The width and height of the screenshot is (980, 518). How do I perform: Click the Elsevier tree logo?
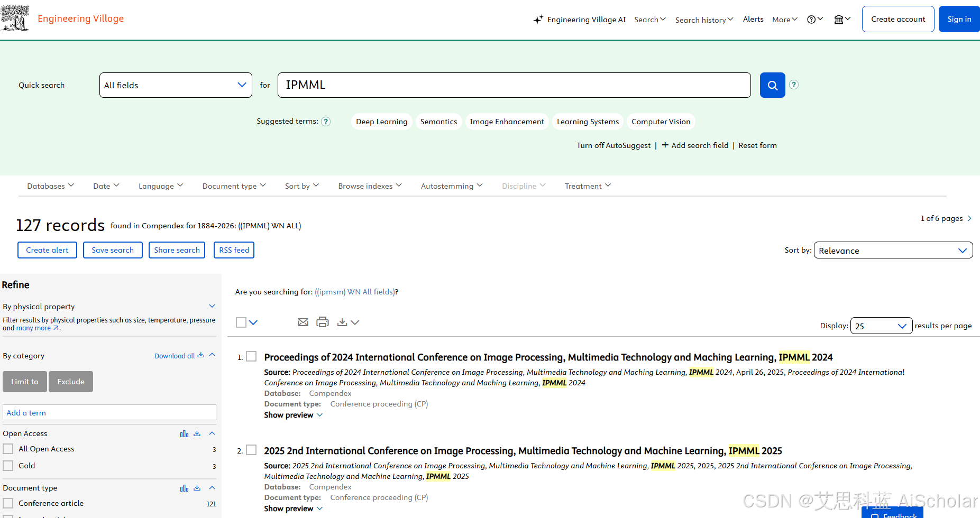pos(15,18)
